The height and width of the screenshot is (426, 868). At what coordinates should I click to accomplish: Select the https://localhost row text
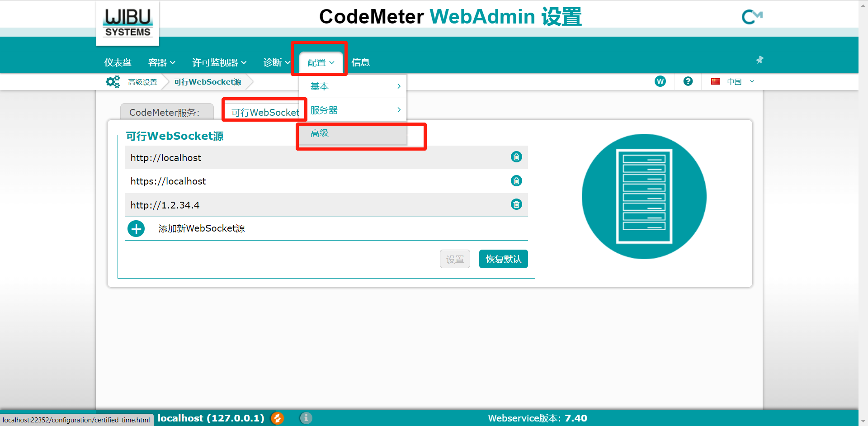pos(168,181)
